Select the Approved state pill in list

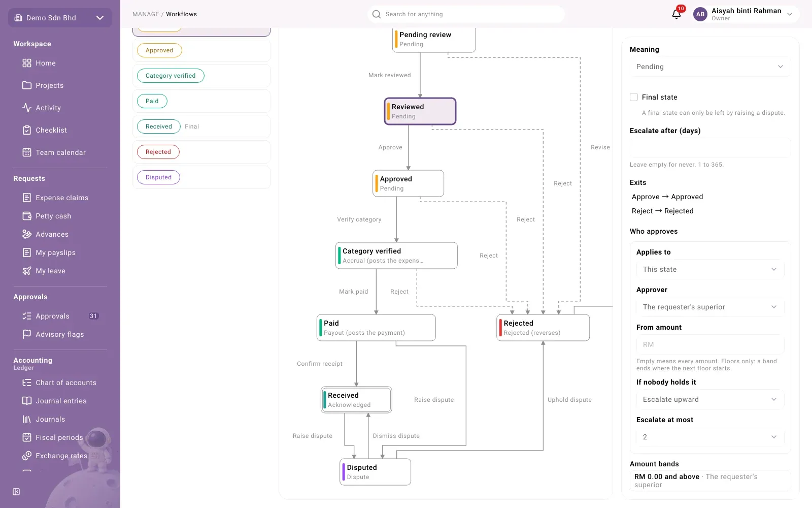pos(159,50)
